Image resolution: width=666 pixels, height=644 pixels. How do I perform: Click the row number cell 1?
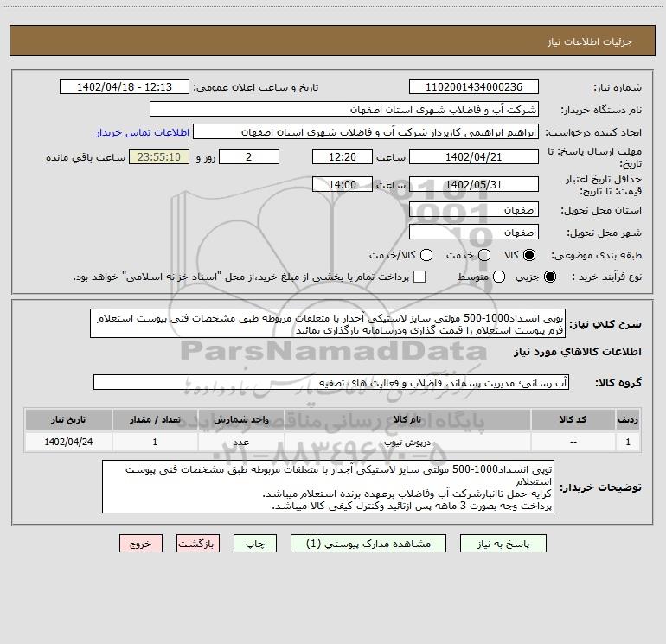pos(628,442)
